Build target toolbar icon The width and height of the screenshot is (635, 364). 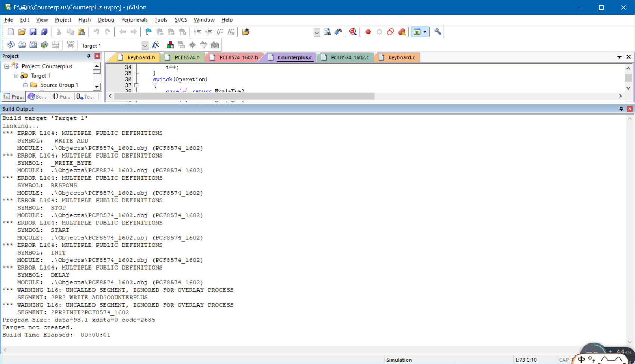[22, 45]
